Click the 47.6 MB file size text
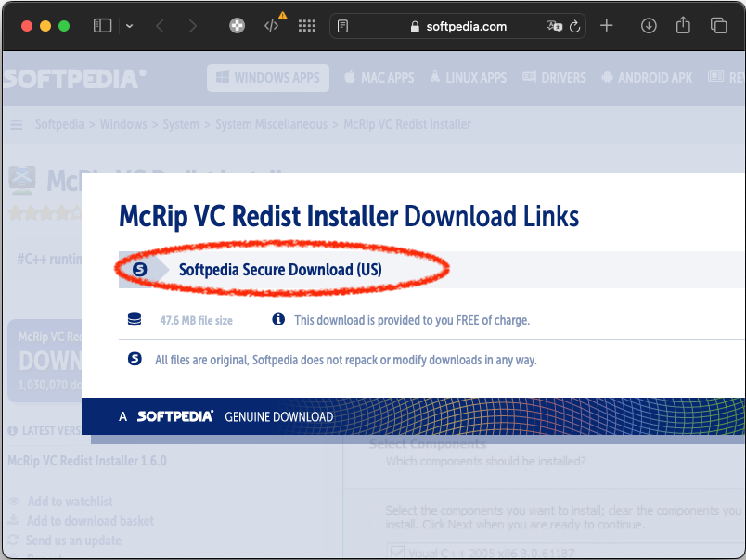The image size is (746, 560). click(x=196, y=321)
